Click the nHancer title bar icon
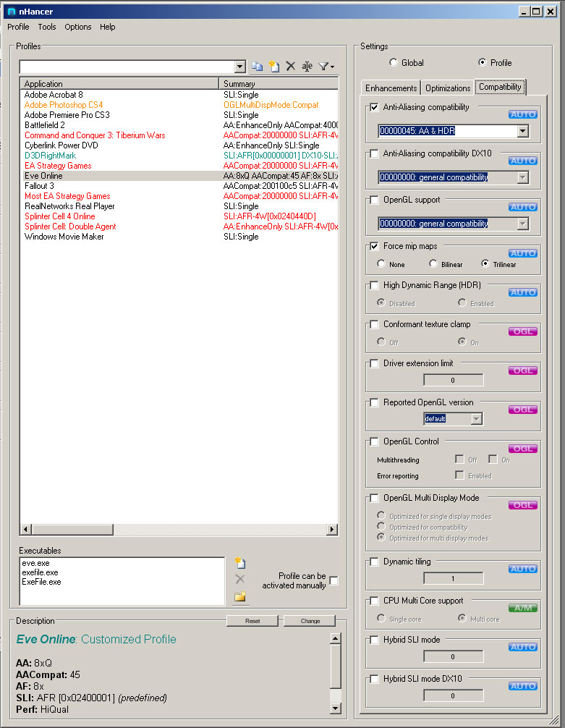 click(12, 12)
